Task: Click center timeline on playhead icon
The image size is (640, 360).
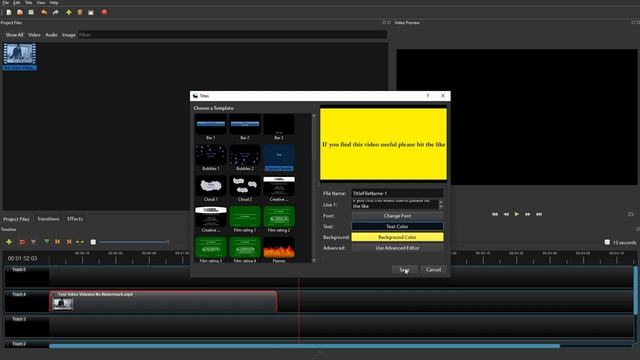Action: pos(80,242)
